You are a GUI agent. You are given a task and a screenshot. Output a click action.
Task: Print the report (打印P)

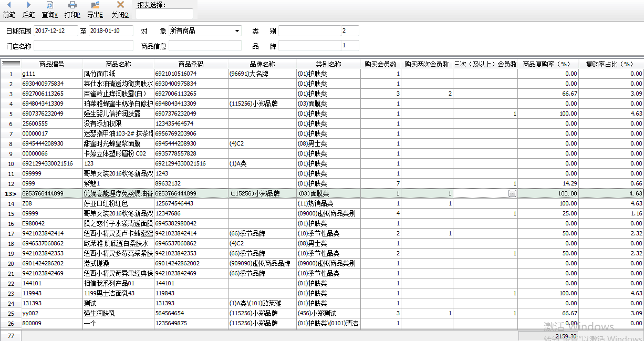[72, 9]
